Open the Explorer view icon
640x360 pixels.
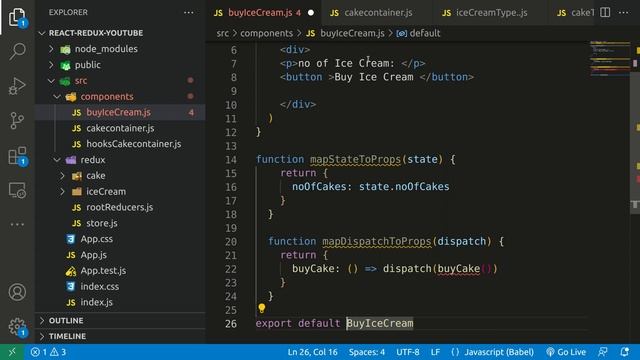[x=17, y=18]
